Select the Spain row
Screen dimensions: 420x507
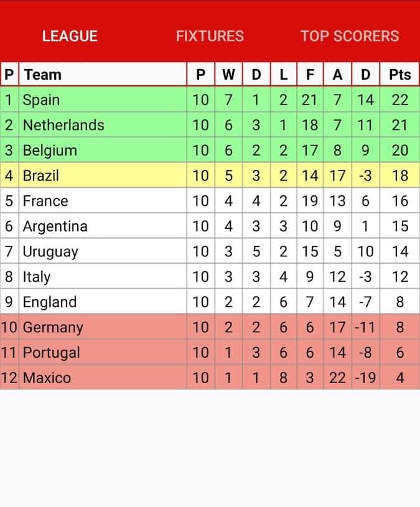pyautogui.click(x=210, y=100)
